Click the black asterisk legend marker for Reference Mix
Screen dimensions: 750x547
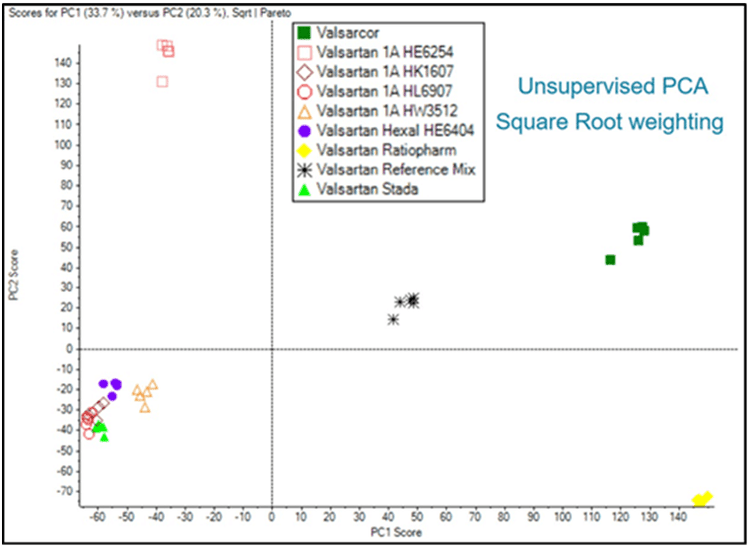tap(304, 170)
